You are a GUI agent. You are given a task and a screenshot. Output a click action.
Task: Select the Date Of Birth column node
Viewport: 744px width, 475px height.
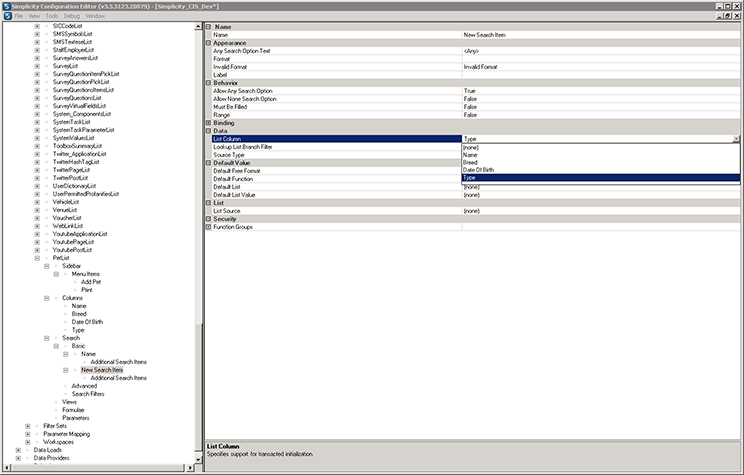tap(87, 322)
